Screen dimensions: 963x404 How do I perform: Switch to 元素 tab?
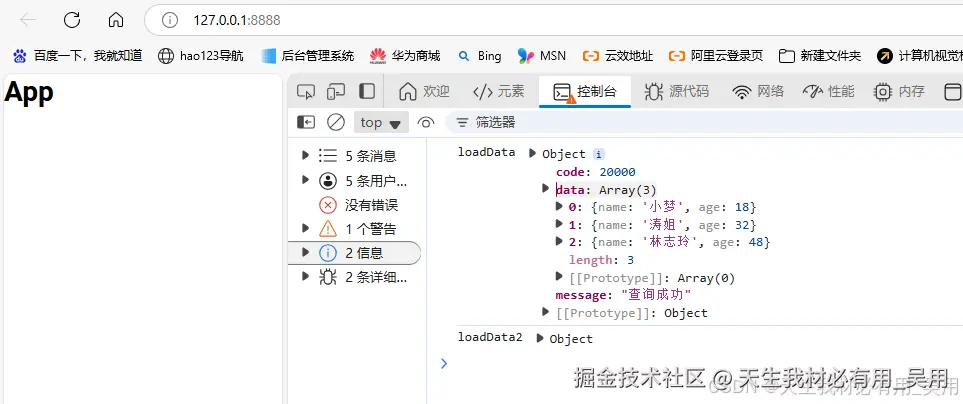[x=499, y=91]
